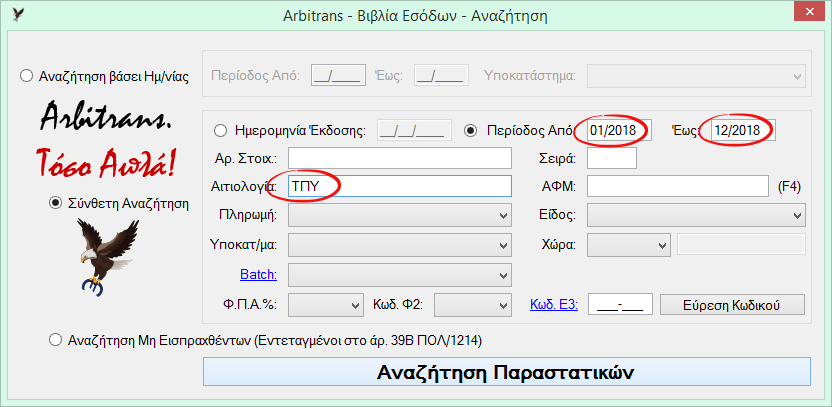Close the Arbitrans search window
Screen dimensions: 832x407
click(x=810, y=11)
